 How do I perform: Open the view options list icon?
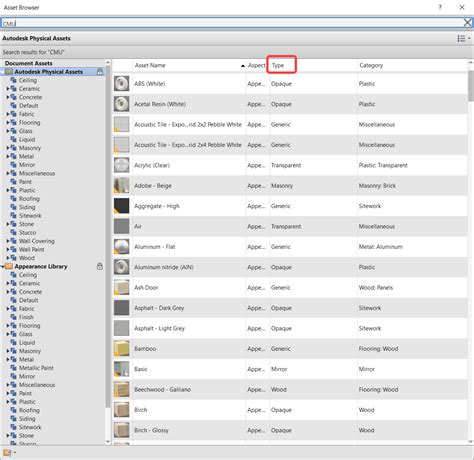point(464,38)
